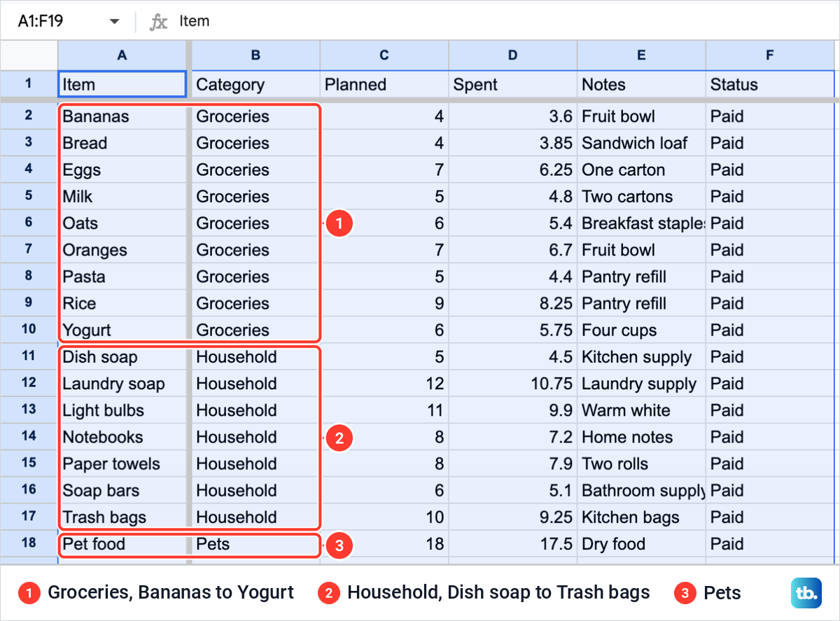Click the Notes header cell
This screenshot has width=840, height=621.
pos(641,85)
